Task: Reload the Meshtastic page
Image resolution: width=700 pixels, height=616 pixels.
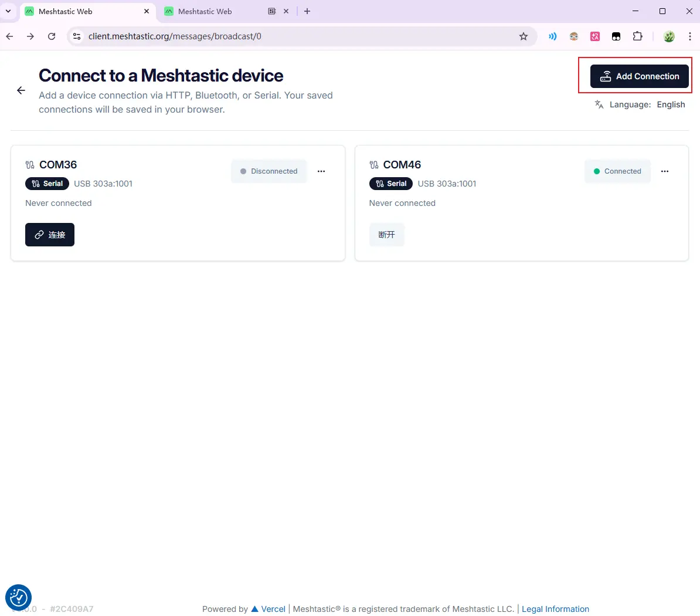Action: (x=52, y=36)
